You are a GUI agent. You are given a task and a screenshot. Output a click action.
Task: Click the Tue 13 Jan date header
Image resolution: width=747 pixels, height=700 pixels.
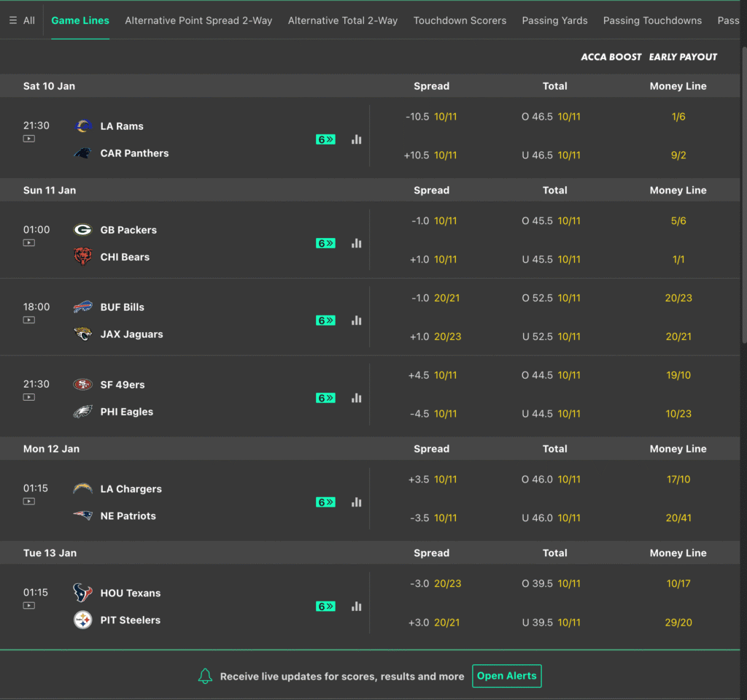(50, 553)
